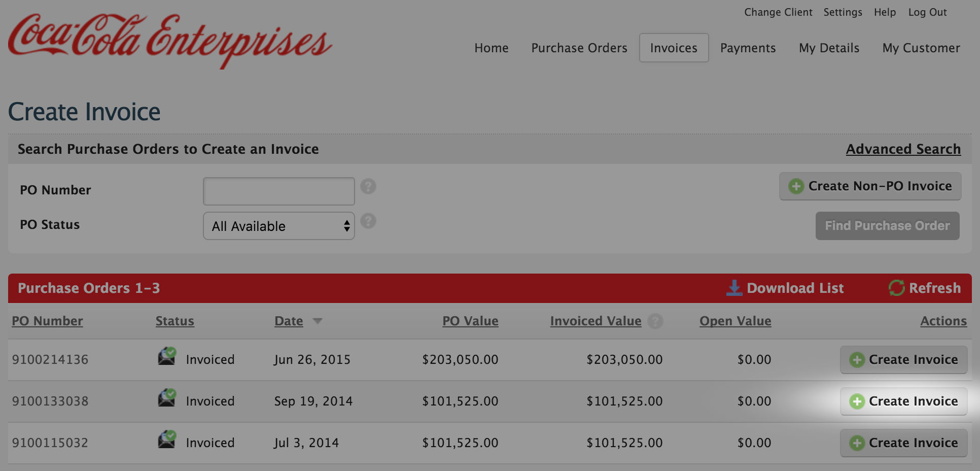
Task: Click the Invoiced Value help icon
Action: click(x=655, y=321)
